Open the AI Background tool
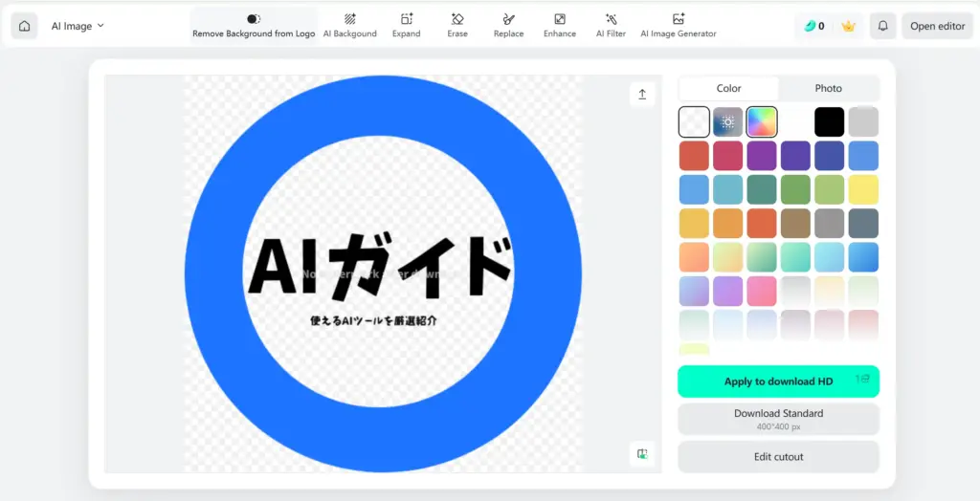The width and height of the screenshot is (980, 501). (349, 26)
